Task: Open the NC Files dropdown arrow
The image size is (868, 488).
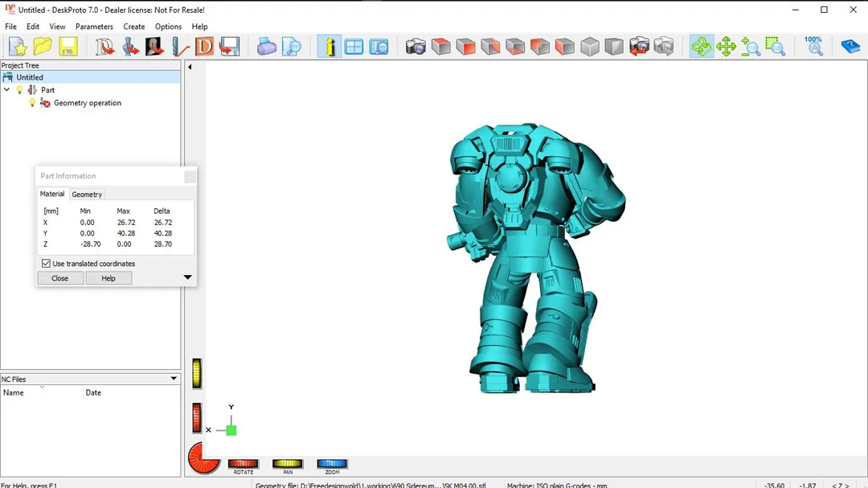Action: coord(174,379)
